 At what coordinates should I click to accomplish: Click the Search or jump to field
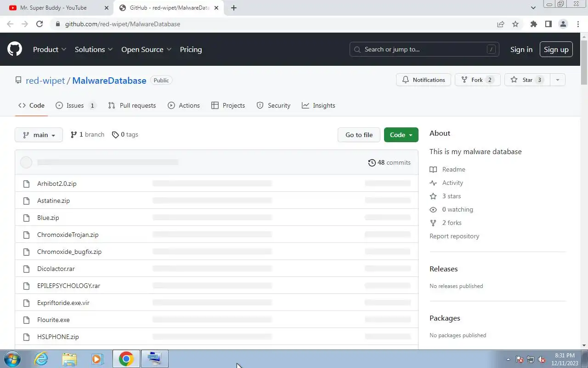pyautogui.click(x=424, y=49)
